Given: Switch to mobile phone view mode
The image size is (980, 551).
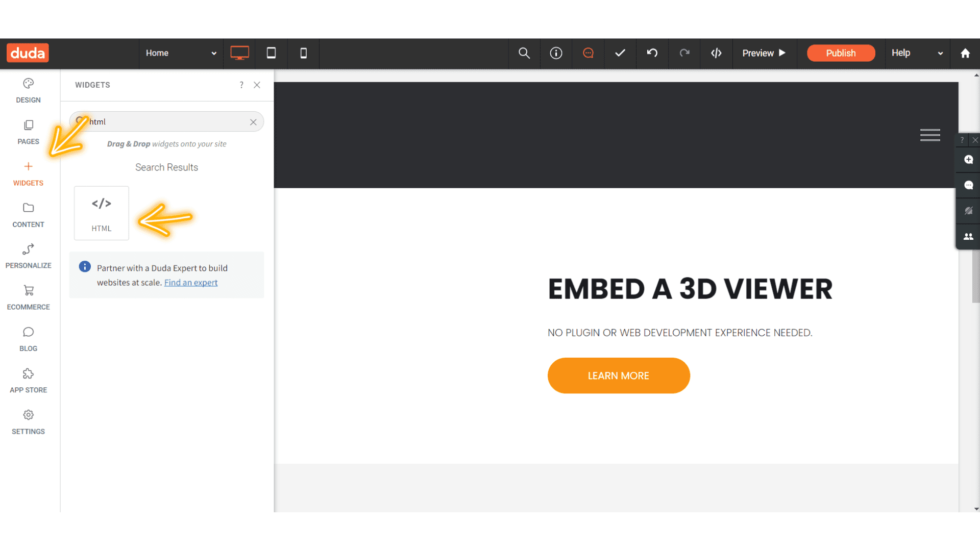Looking at the screenshot, I should click(303, 53).
